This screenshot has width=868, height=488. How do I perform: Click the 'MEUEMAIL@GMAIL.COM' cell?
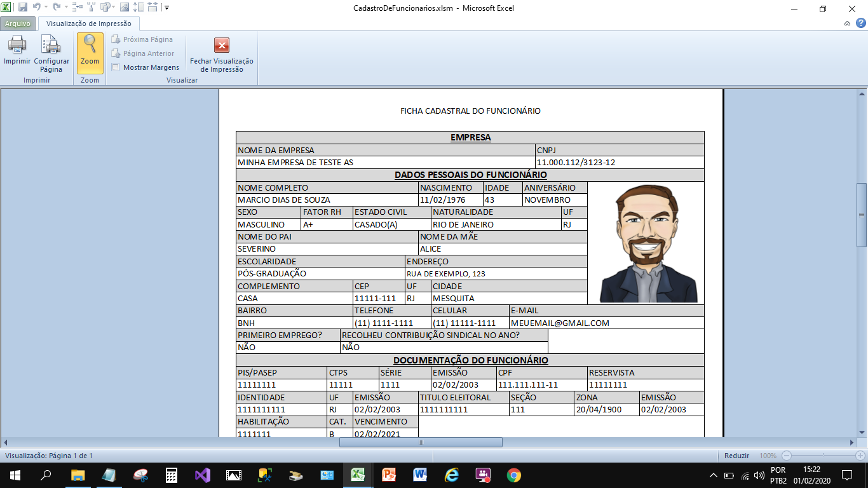[x=607, y=323]
